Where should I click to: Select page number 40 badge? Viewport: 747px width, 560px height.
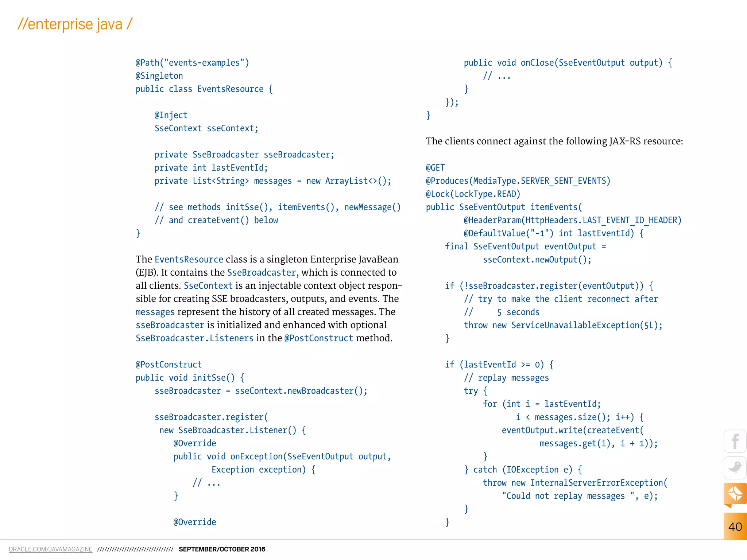tap(735, 526)
